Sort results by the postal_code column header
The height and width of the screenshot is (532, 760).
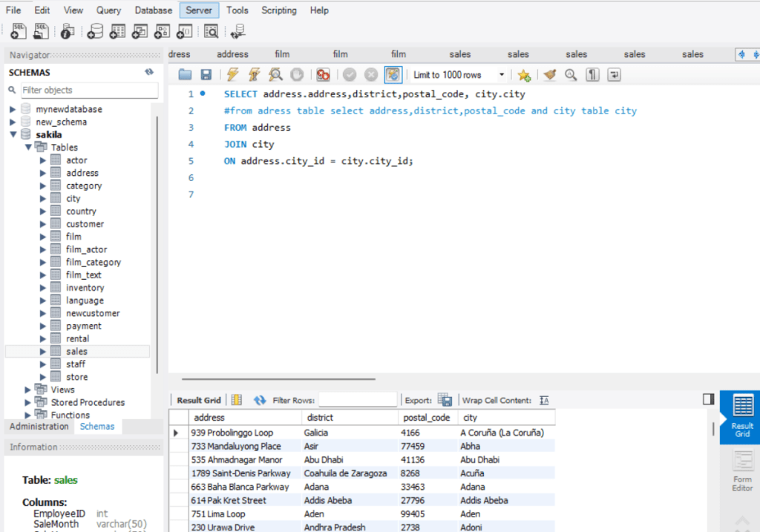tap(426, 418)
